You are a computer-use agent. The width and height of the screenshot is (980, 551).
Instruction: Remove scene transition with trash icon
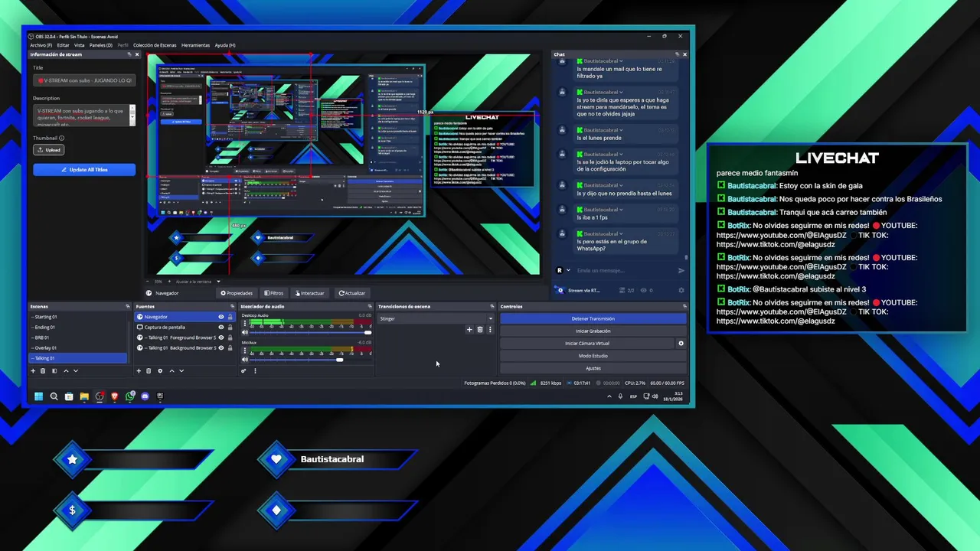coord(480,330)
